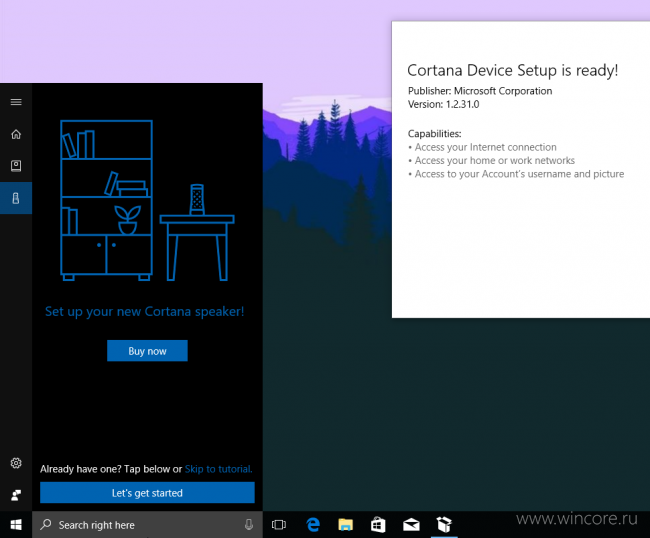Click the Search right here box
Image resolution: width=650 pixels, height=538 pixels.
[147, 525]
